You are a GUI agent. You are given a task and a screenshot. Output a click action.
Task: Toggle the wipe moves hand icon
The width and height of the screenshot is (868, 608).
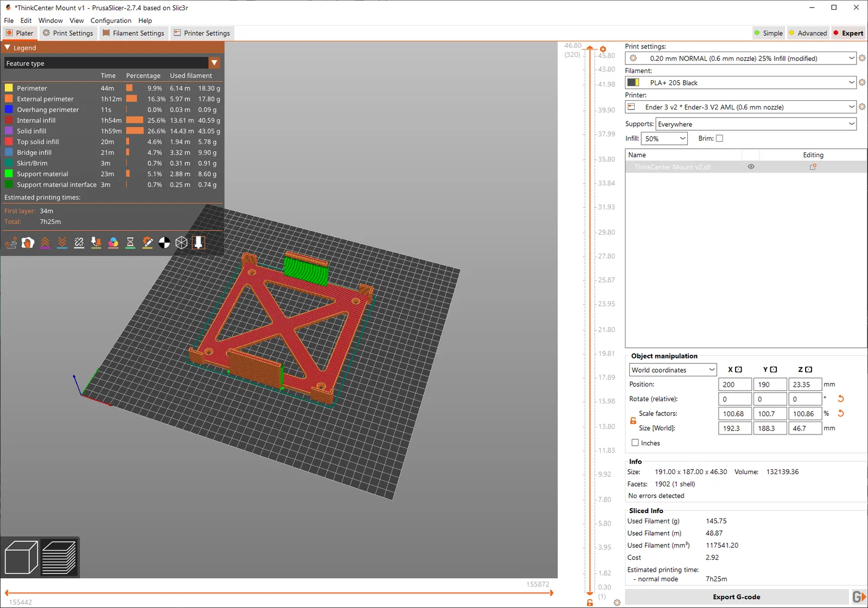click(x=28, y=243)
